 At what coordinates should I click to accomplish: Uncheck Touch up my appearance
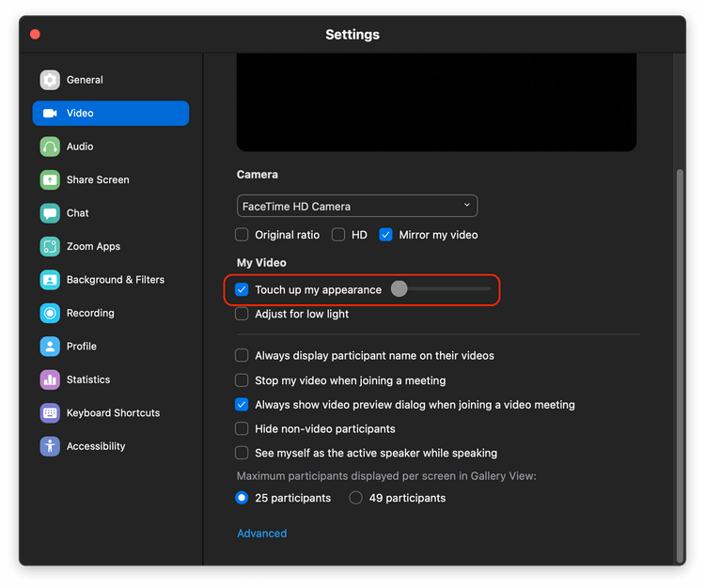[242, 290]
